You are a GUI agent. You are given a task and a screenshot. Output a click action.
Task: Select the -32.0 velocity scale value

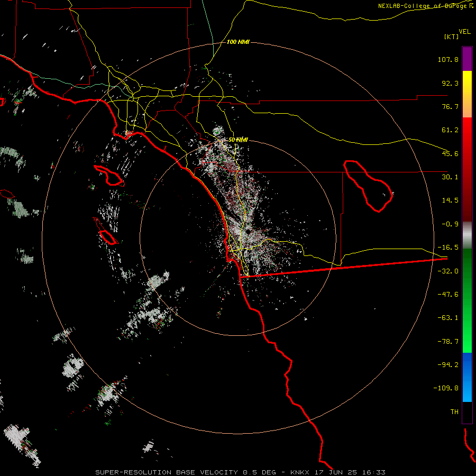click(448, 271)
